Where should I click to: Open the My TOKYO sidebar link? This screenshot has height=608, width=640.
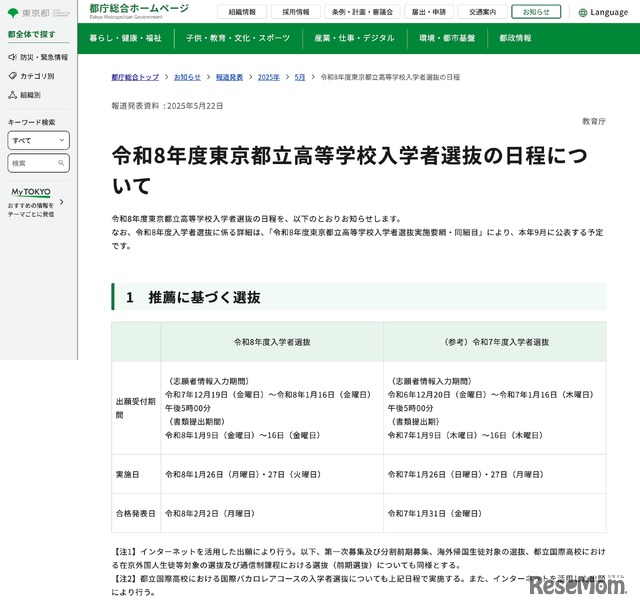36,202
